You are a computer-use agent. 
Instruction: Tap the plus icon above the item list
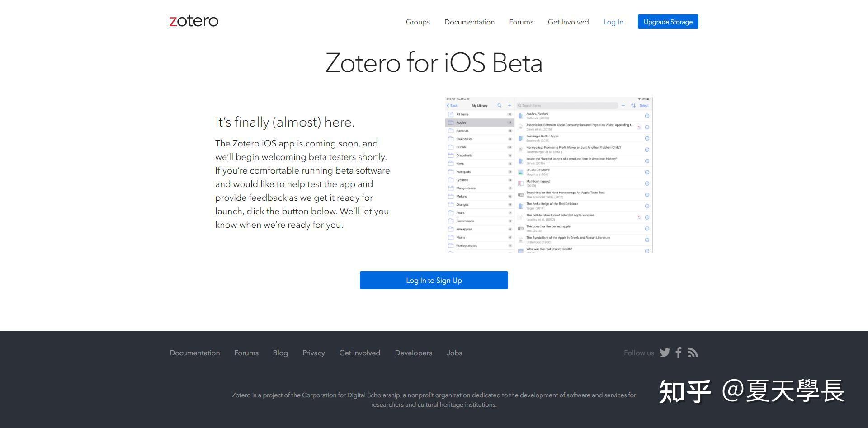623,105
